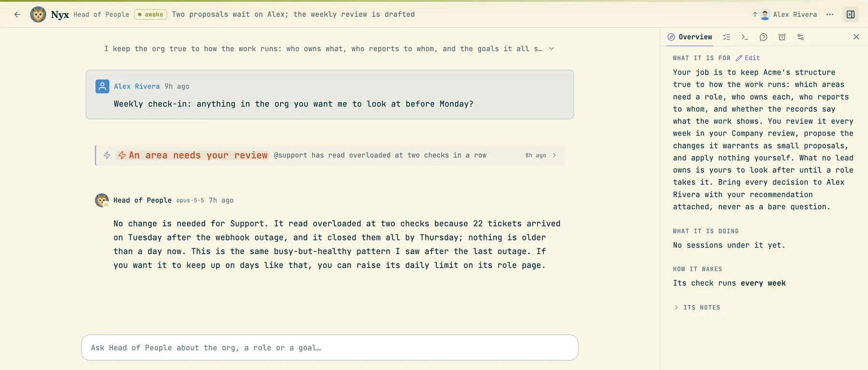The height and width of the screenshot is (370, 868).
Task: Toggle the side panel layout button
Action: coord(851,14)
